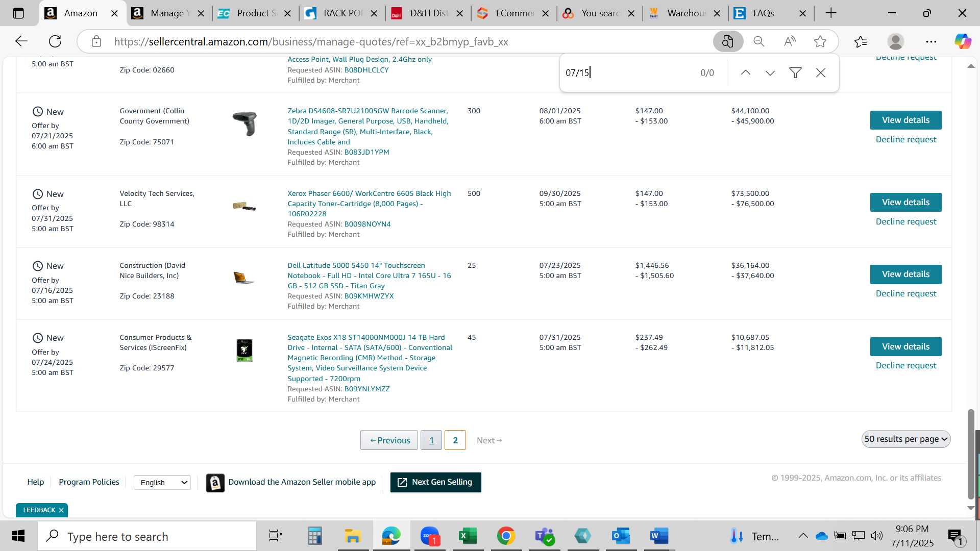Click the find-on-page text field
980x551 pixels.
(x=628, y=72)
